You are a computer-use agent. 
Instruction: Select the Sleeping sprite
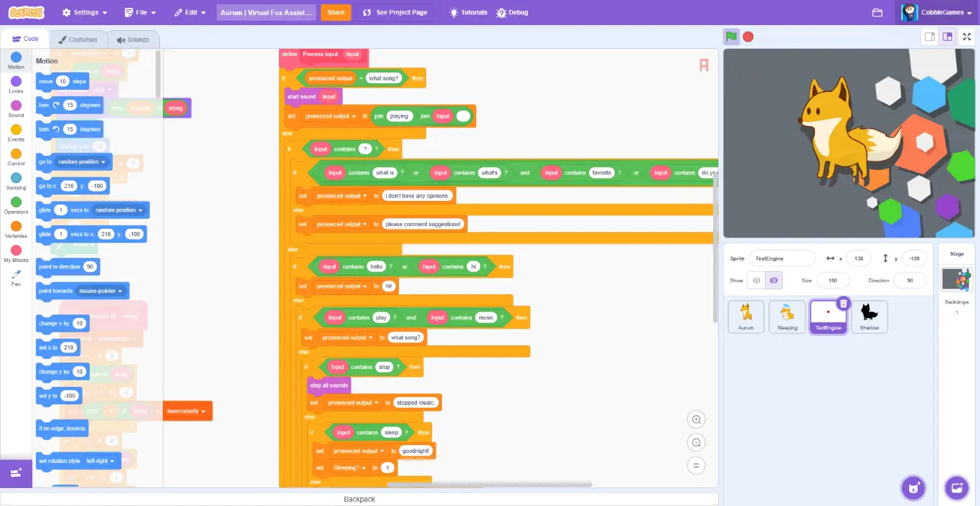(x=787, y=317)
